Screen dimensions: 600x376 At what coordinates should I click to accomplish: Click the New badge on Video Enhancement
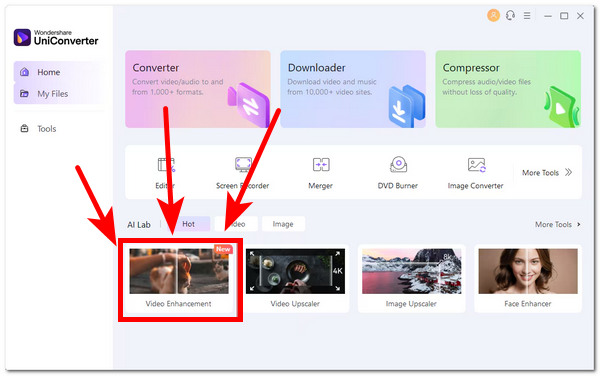pos(223,249)
